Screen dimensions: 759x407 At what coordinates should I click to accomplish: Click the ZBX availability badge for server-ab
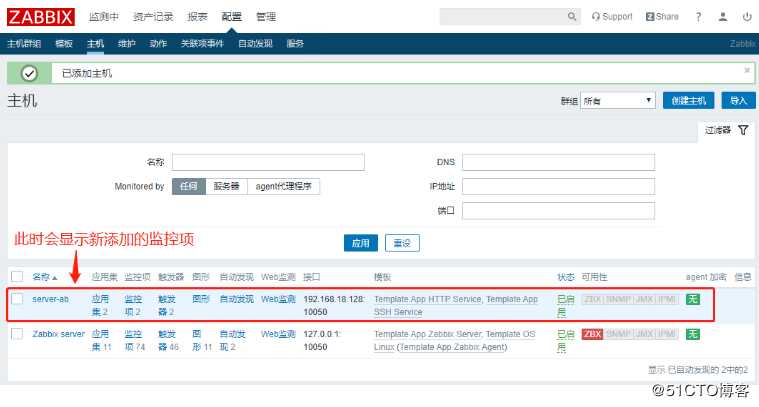(592, 299)
